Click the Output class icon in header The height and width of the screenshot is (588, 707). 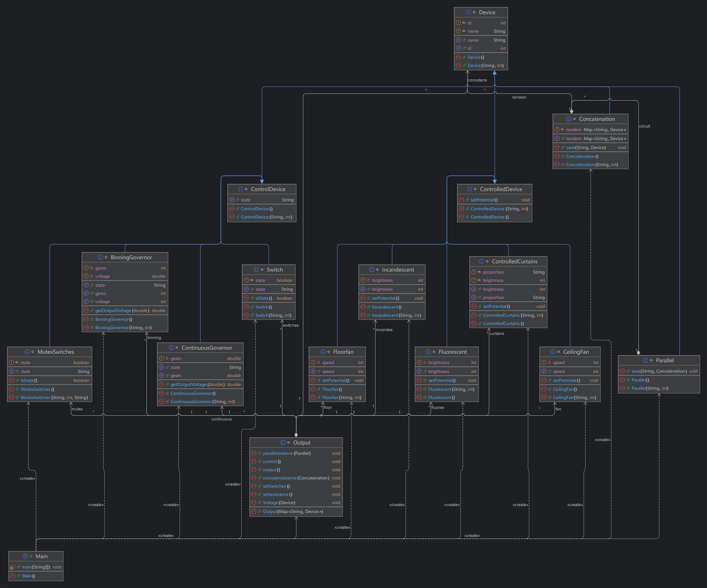(x=283, y=442)
